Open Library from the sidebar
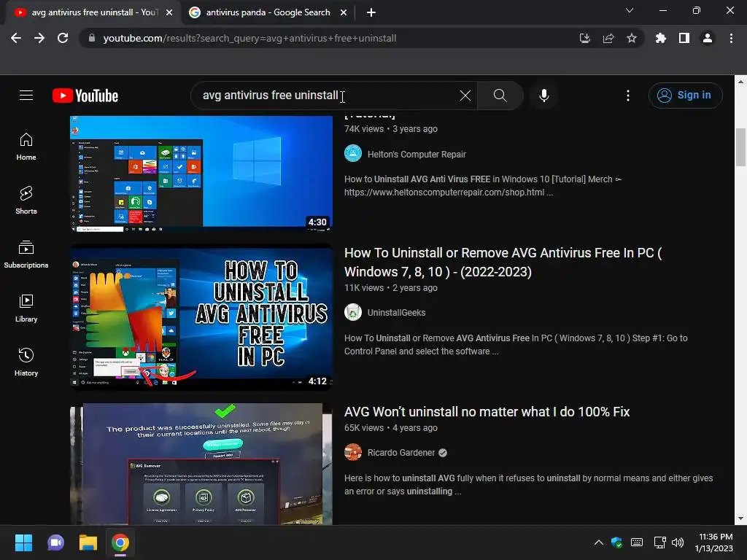 pos(26,308)
